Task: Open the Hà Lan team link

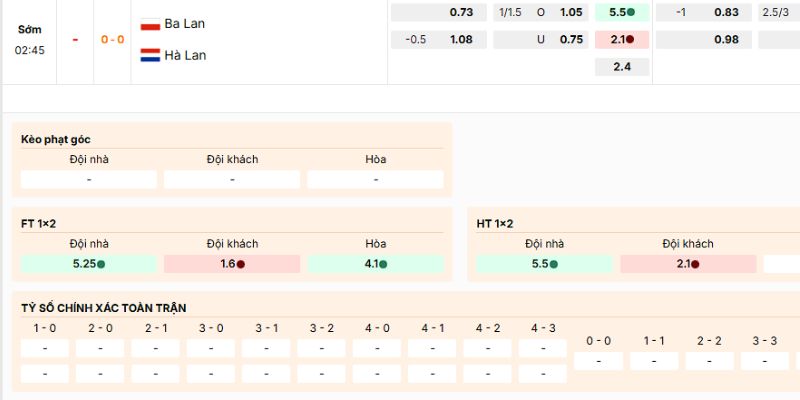Action: pyautogui.click(x=185, y=56)
